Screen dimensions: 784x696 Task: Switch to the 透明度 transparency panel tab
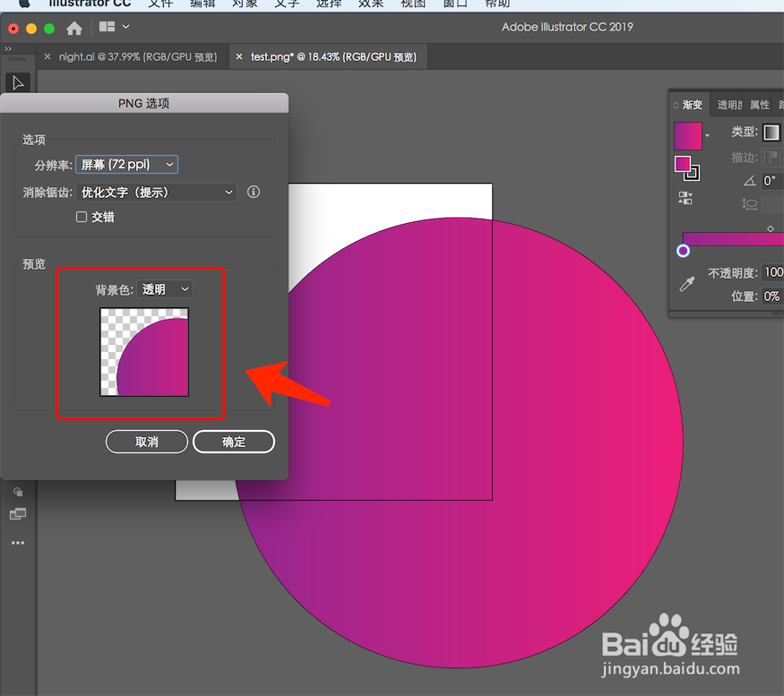coord(729,105)
